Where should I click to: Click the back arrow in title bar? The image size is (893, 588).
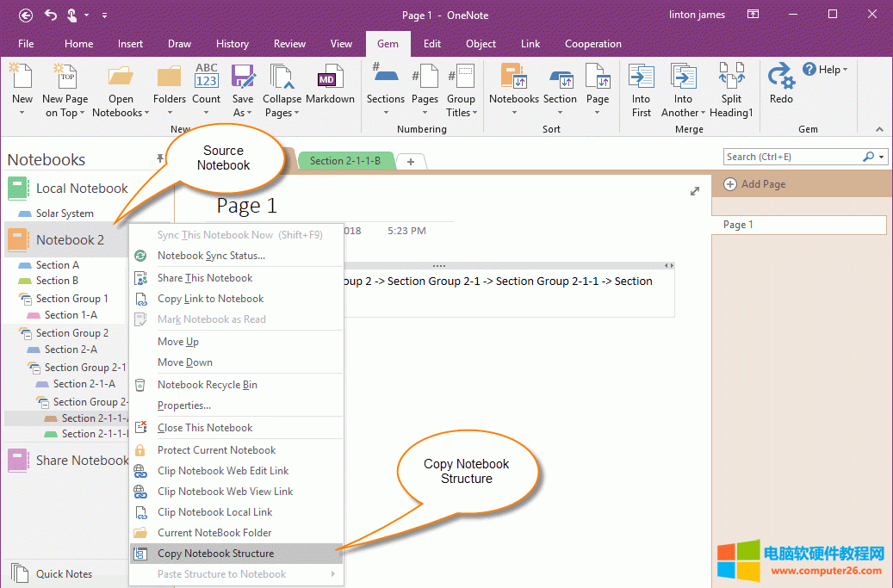(25, 15)
